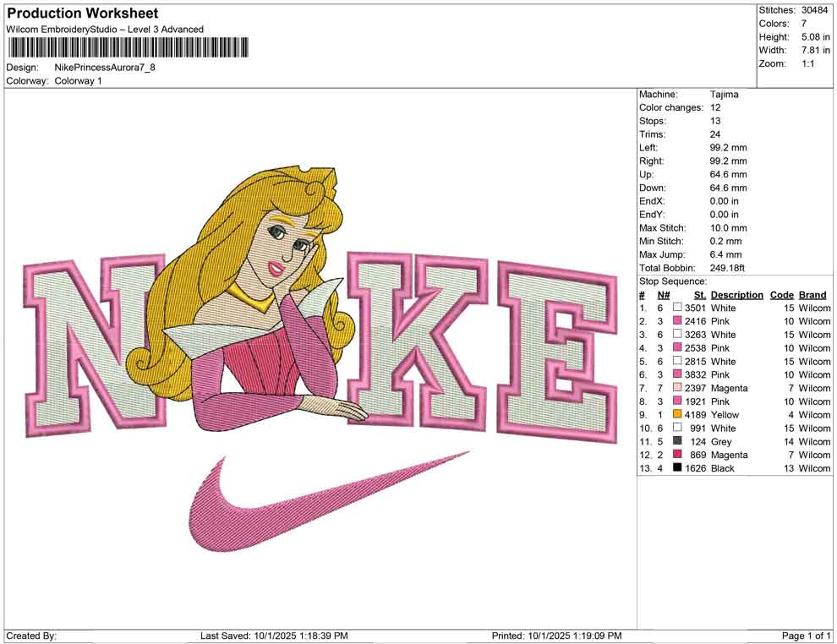
Task: Click the 'Stop Sequence:' label
Action: coord(673,281)
